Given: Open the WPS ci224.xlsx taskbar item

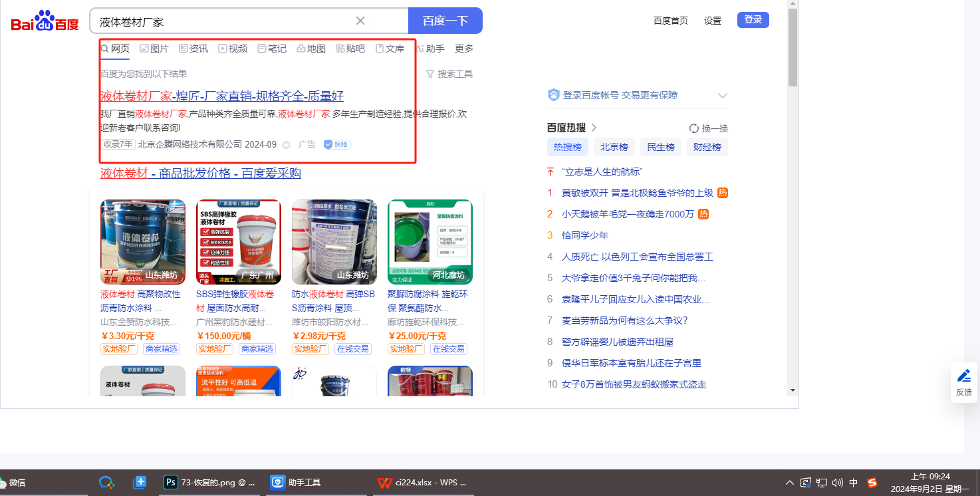Looking at the screenshot, I should tap(423, 483).
